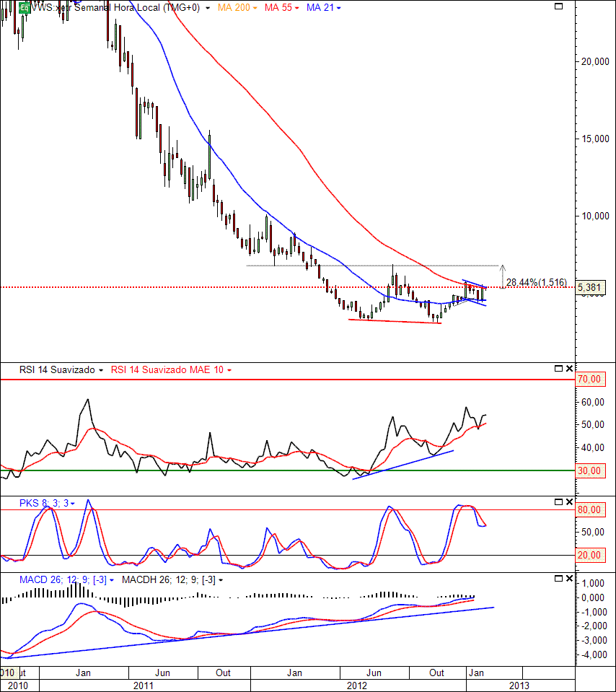This screenshot has height=692, width=616.
Task: Click the 10,000 price axis label
Action: [x=595, y=216]
